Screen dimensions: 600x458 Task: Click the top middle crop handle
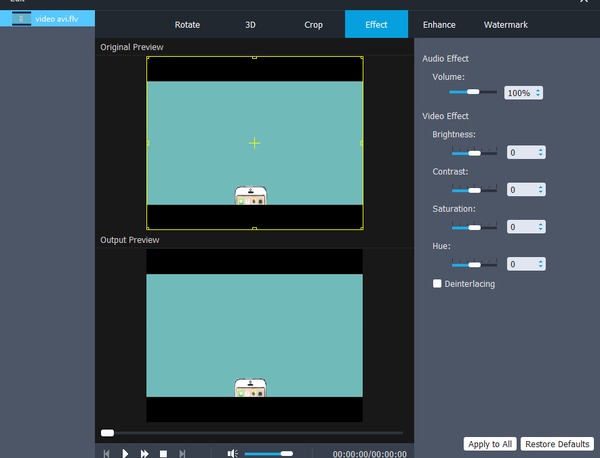click(x=254, y=57)
